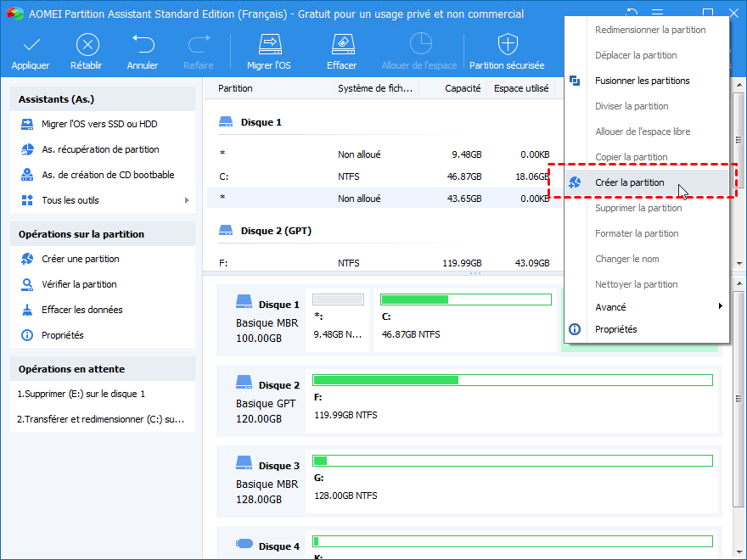This screenshot has height=560, width=747.
Task: Choose Créer la partition from context menu
Action: [629, 182]
